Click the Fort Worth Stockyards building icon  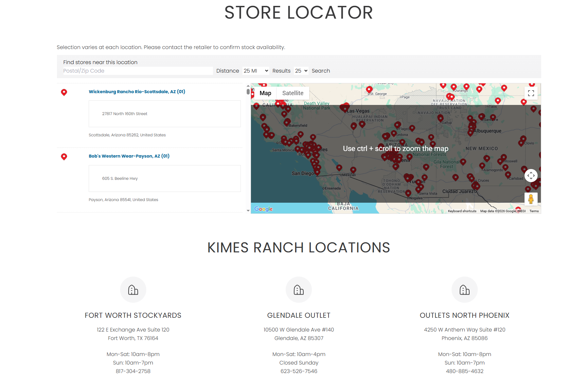(x=133, y=290)
